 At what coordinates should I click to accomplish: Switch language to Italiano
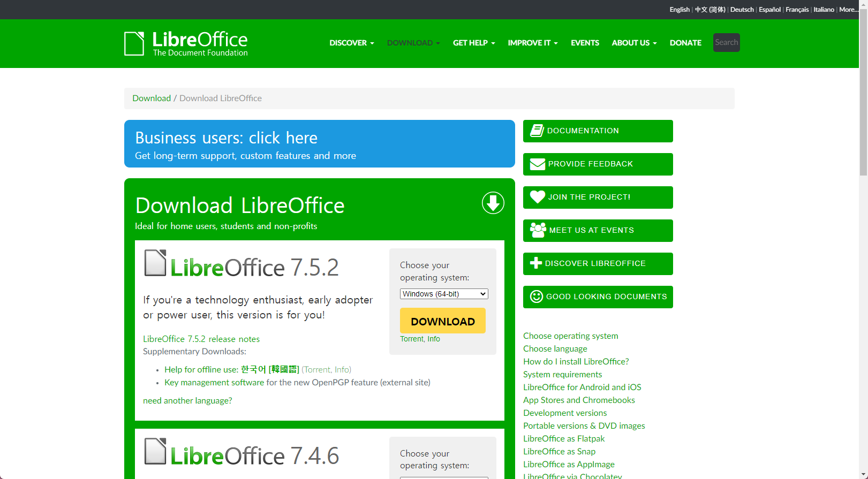pyautogui.click(x=824, y=10)
